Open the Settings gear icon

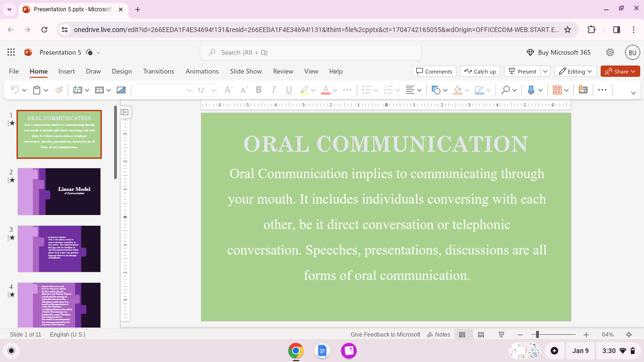click(x=610, y=52)
